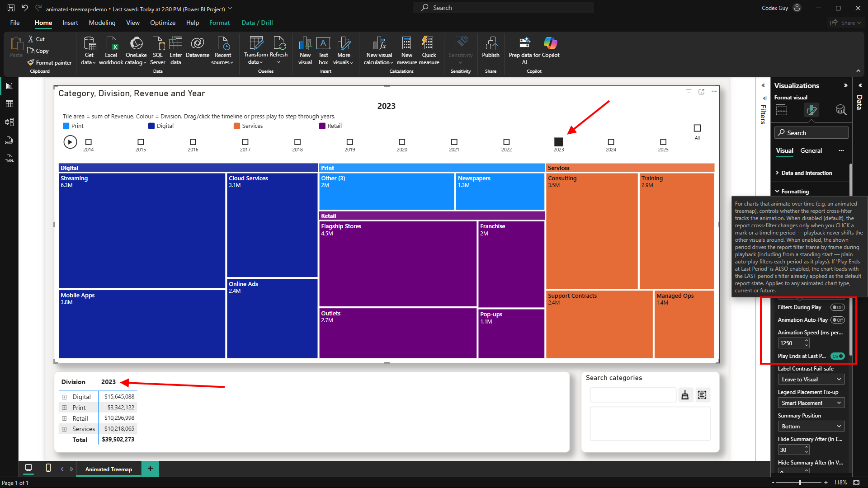Open the Get data tool
The image size is (868, 488).
(x=89, y=50)
